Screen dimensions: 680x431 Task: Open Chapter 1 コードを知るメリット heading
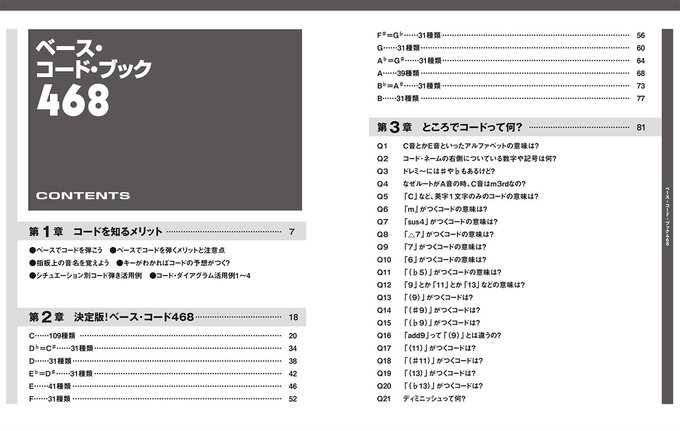[x=100, y=232]
